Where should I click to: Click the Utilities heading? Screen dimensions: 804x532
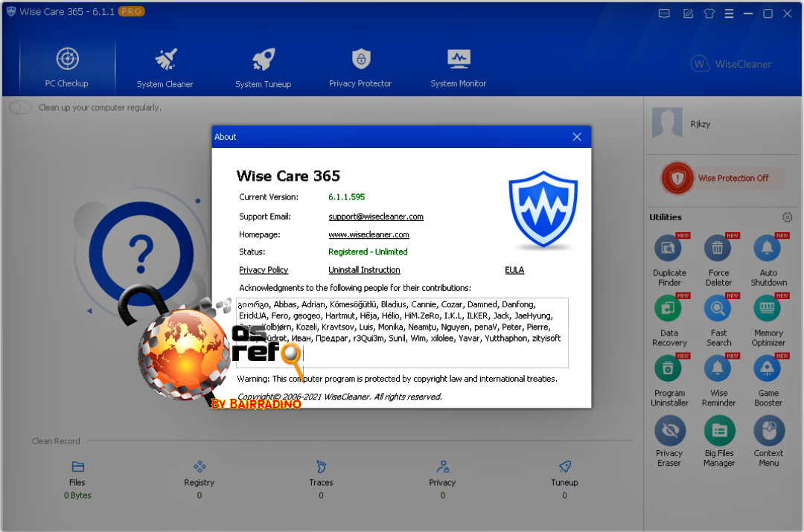(665, 217)
